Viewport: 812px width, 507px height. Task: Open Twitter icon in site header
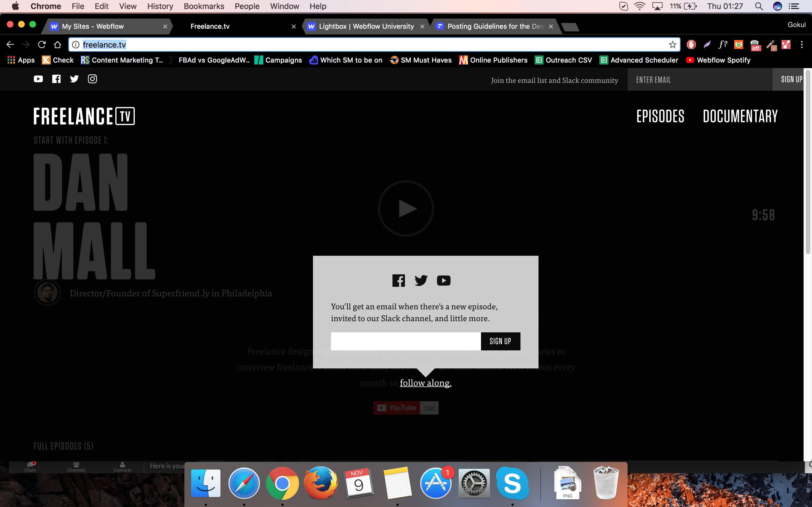74,79
